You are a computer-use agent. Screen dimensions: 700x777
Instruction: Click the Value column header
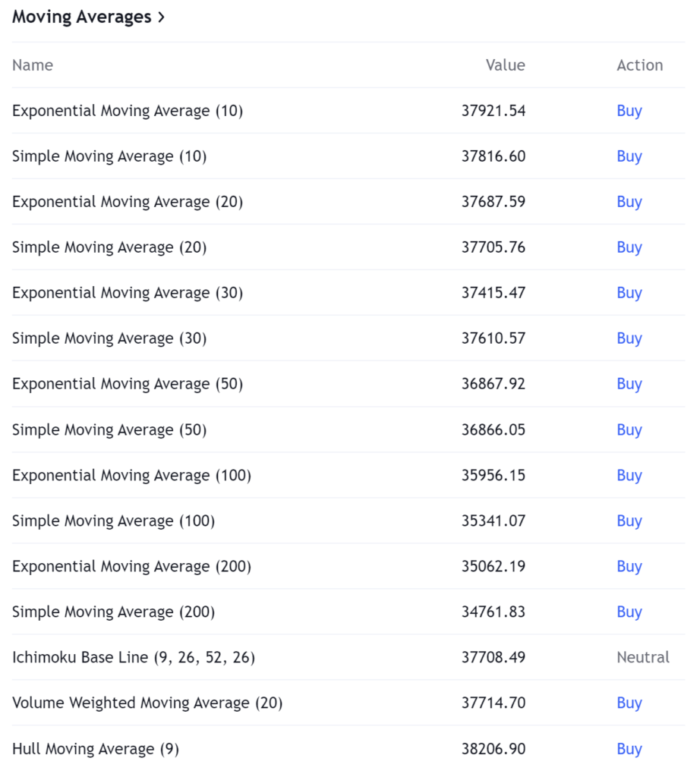[505, 65]
